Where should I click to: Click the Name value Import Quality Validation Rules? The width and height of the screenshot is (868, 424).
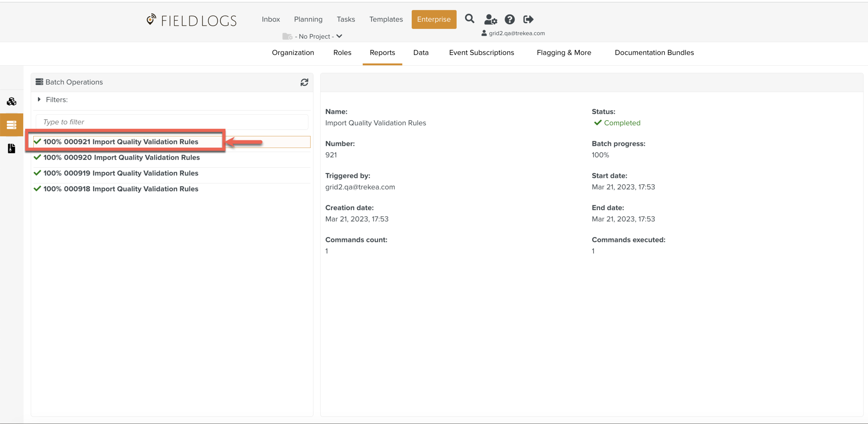(375, 123)
